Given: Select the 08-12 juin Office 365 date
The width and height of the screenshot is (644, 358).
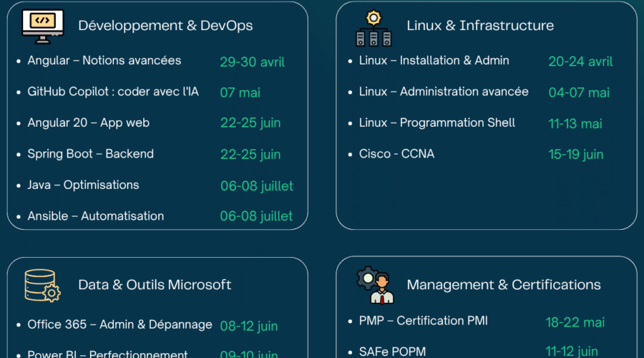Looking at the screenshot, I should coord(249,326).
